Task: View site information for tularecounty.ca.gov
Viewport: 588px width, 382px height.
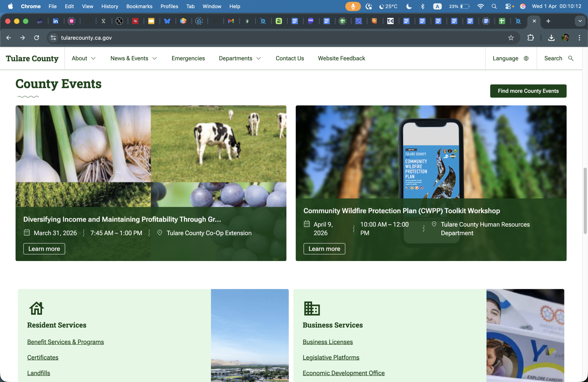Action: click(53, 38)
